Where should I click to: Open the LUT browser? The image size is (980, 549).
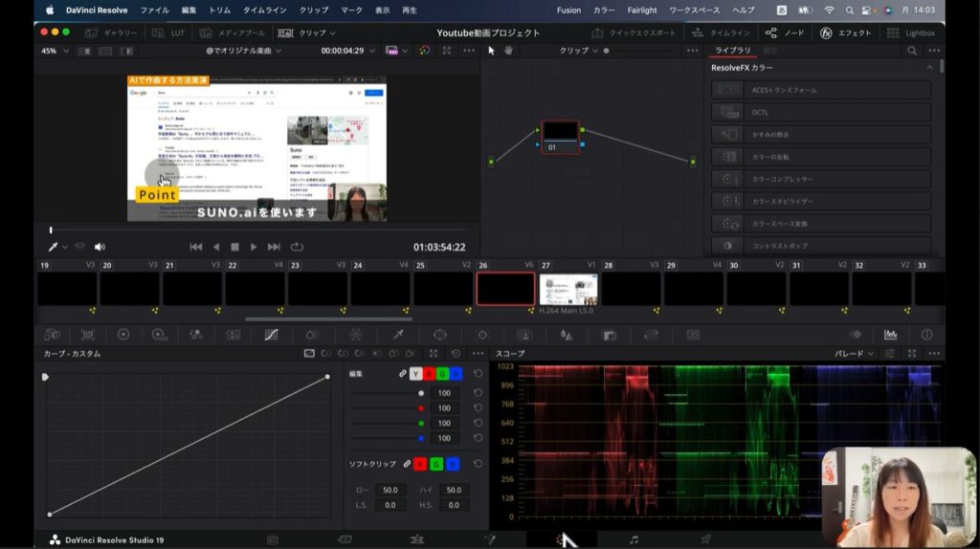click(x=168, y=33)
